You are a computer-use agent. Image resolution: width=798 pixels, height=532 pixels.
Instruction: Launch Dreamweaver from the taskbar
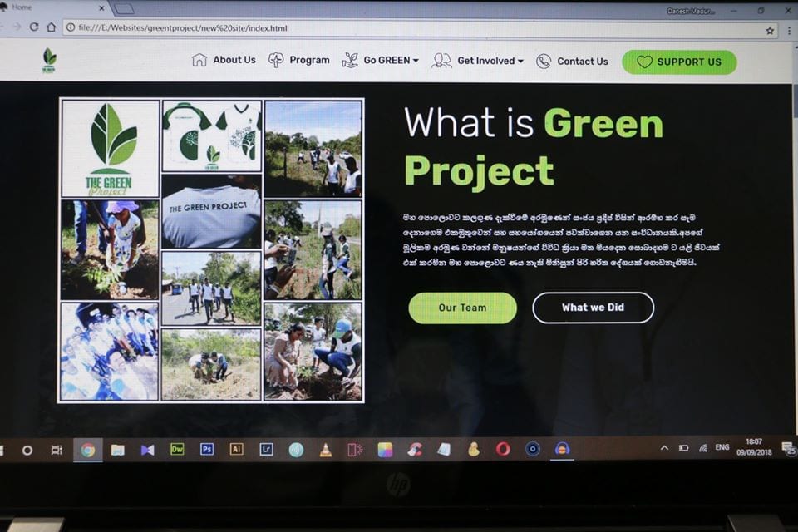tap(177, 449)
